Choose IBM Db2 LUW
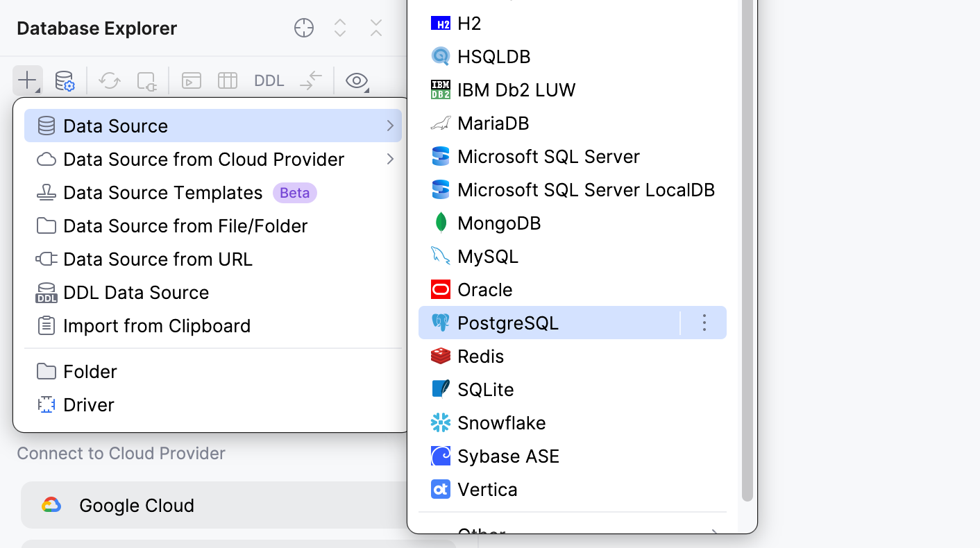Image resolution: width=980 pixels, height=548 pixels. pos(573,89)
